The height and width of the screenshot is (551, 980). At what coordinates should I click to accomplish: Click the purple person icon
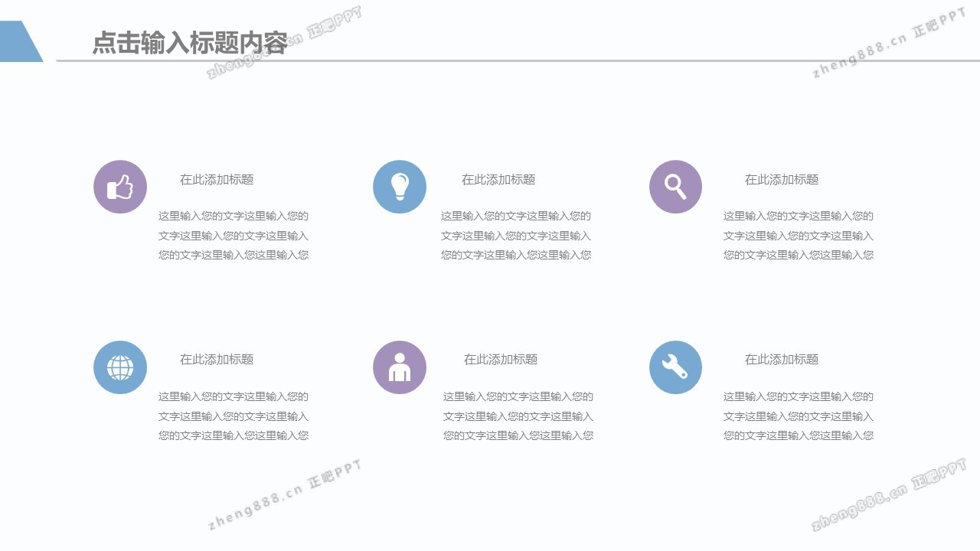click(400, 367)
